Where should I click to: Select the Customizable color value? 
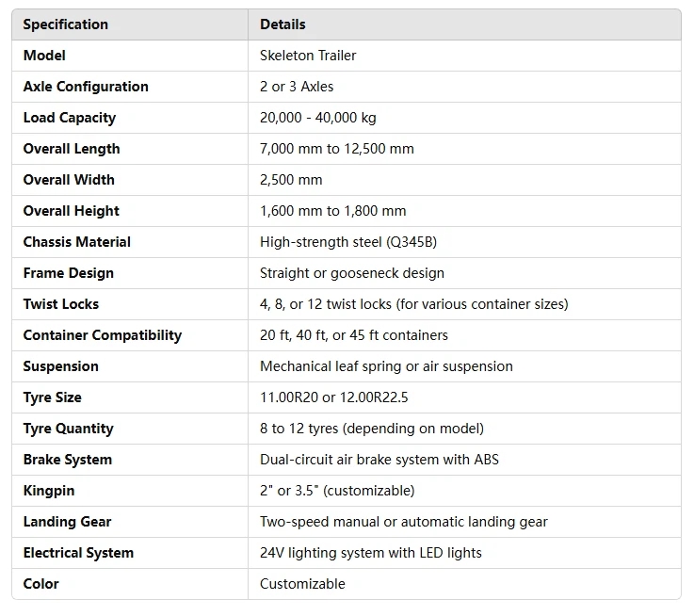click(302, 584)
